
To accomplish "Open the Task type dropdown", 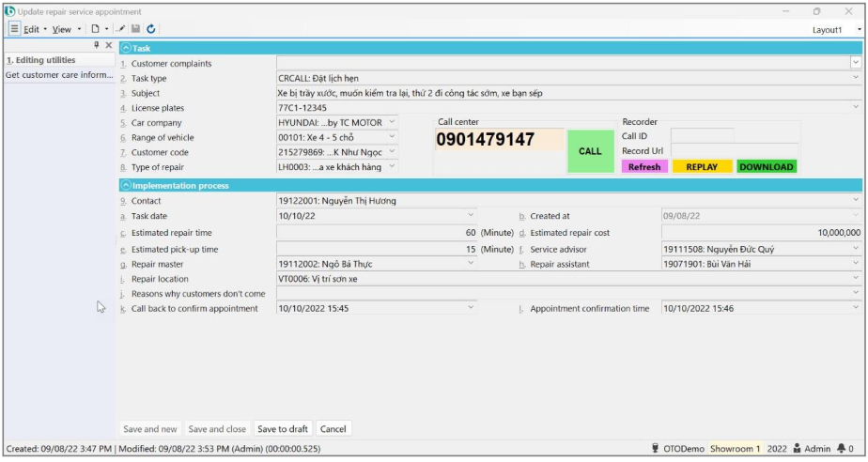I will click(856, 78).
